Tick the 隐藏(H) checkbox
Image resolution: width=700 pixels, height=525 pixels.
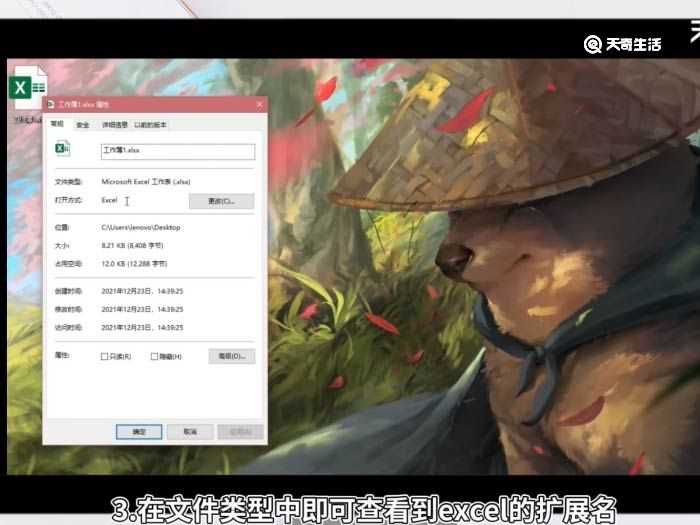pyautogui.click(x=154, y=356)
